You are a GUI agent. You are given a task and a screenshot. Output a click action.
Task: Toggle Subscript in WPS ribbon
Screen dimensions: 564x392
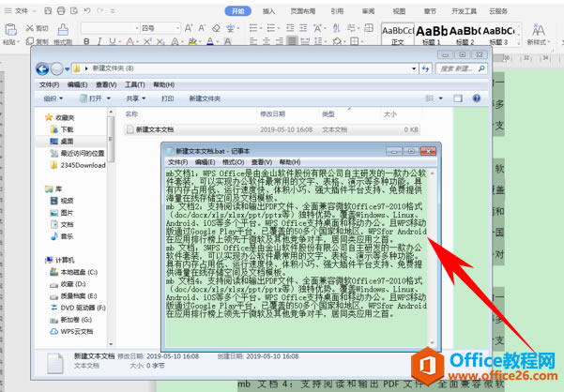160,41
